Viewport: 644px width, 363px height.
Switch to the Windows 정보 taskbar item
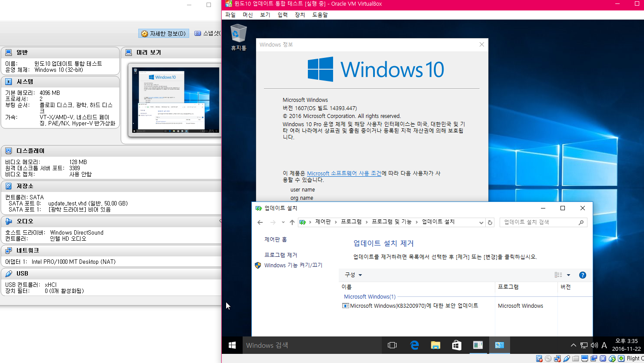click(x=478, y=345)
